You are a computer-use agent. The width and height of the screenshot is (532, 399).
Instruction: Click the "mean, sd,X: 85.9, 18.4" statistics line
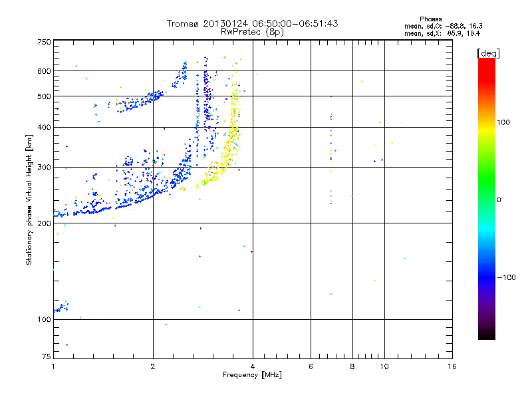[442, 33]
